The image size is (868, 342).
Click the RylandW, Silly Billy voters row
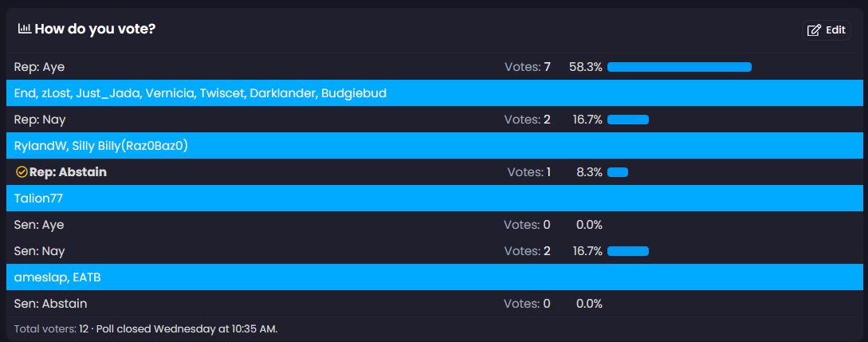click(100, 146)
